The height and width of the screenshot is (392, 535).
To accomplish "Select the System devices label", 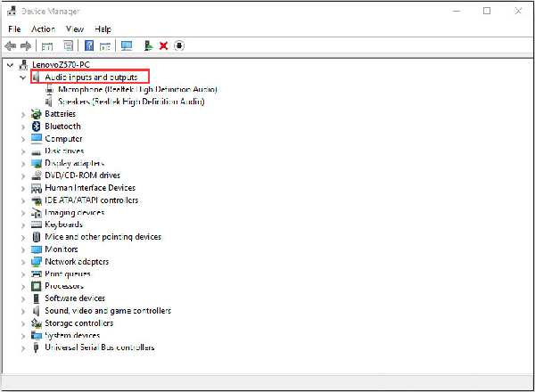I will pos(72,335).
